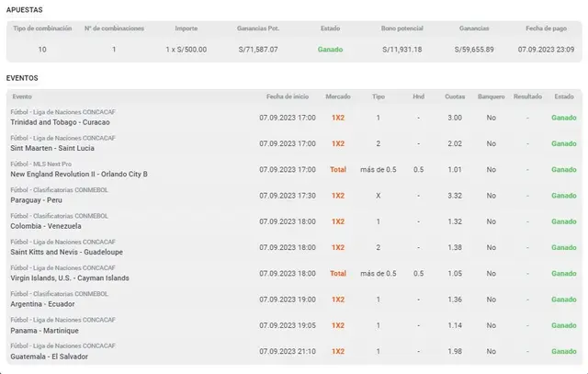Click the Total market for New England Revolution II
588x374 pixels.
pyautogui.click(x=338, y=169)
